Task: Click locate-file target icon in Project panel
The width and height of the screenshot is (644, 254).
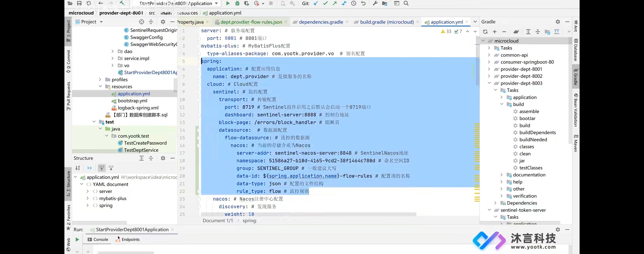Action: tap(141, 22)
